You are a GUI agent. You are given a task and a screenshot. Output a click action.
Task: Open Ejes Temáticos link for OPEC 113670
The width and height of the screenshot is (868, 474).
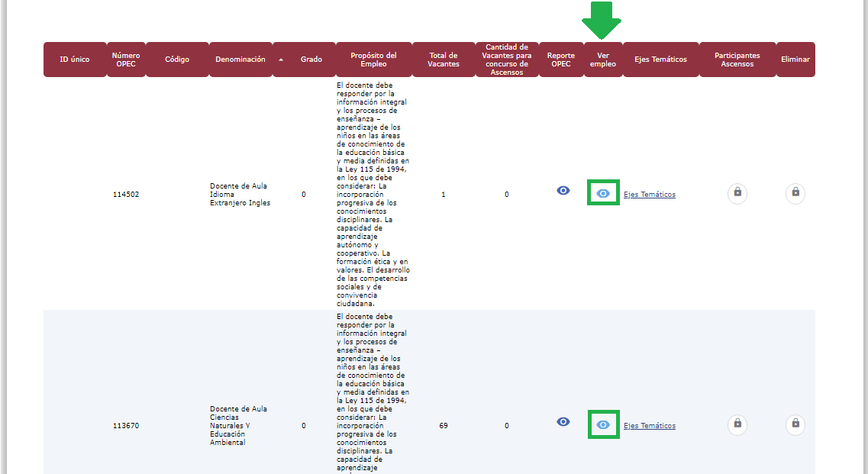pyautogui.click(x=649, y=426)
